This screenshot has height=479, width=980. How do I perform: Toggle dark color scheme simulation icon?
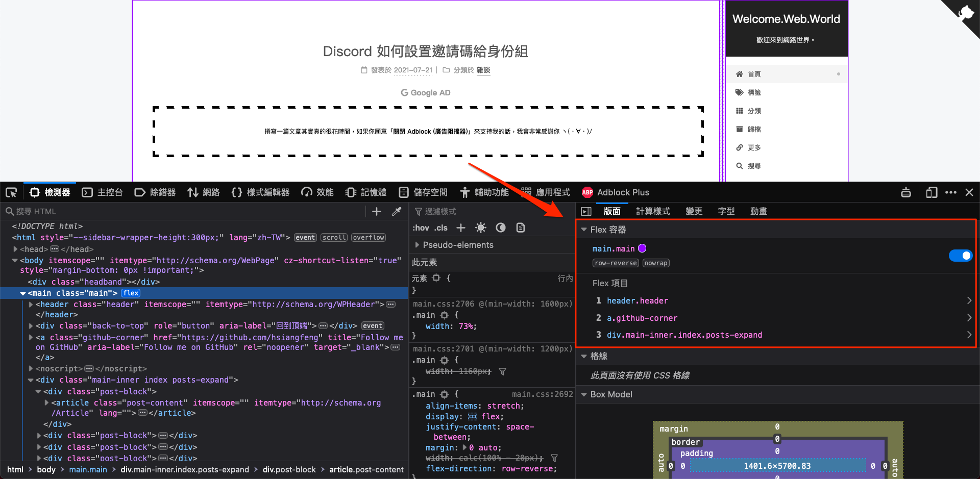(x=501, y=228)
